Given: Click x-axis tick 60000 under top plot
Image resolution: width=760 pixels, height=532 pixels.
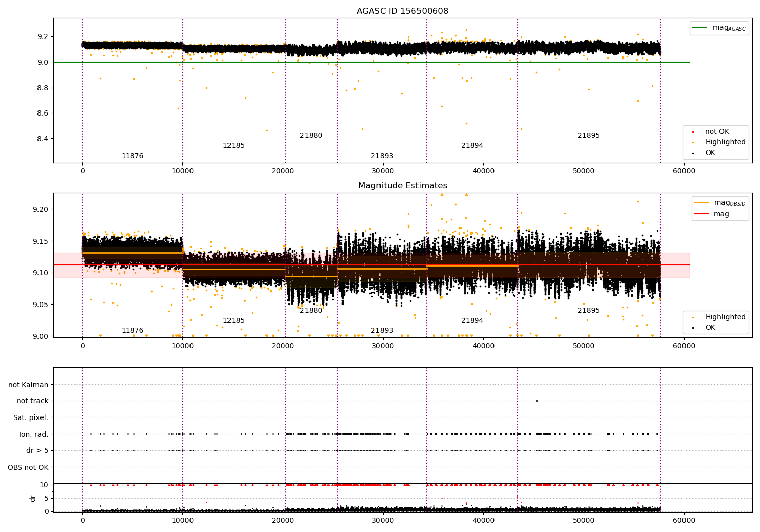Looking at the screenshot, I should pyautogui.click(x=684, y=171).
